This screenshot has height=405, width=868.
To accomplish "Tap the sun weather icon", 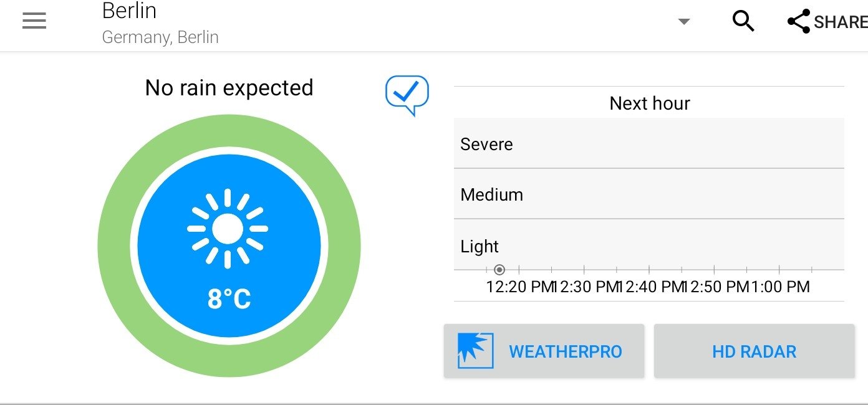I will point(228,229).
